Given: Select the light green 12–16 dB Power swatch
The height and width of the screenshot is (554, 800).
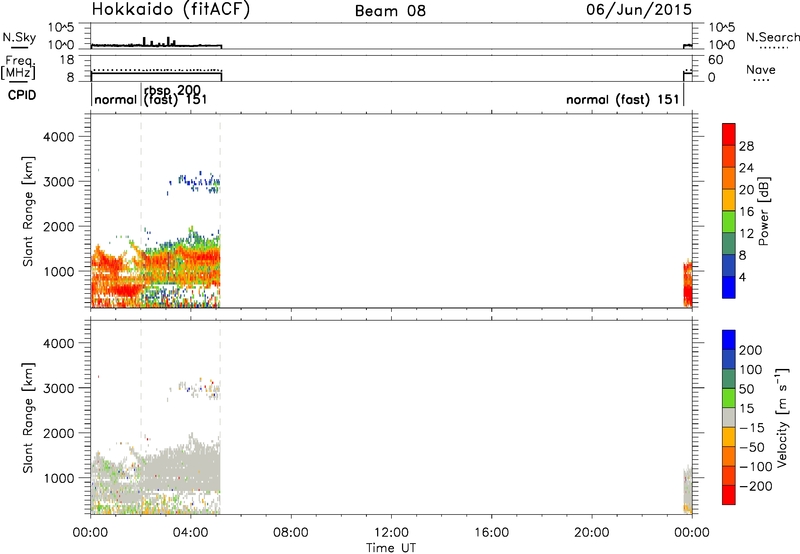Looking at the screenshot, I should (x=729, y=221).
